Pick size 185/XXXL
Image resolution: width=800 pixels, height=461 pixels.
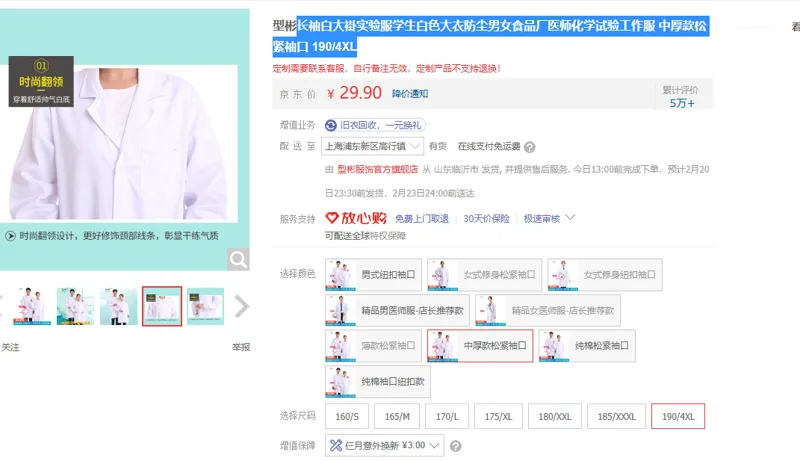(x=616, y=416)
